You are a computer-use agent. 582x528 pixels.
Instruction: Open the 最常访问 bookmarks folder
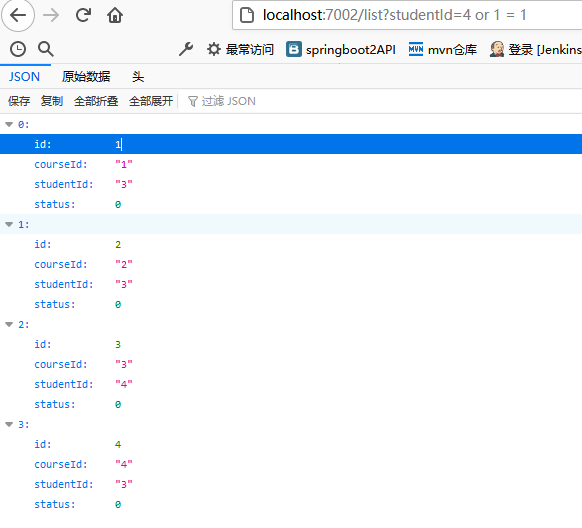coord(240,49)
